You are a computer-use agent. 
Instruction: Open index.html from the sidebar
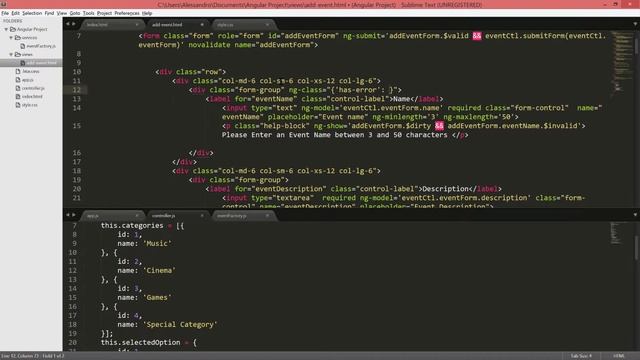(x=32, y=97)
